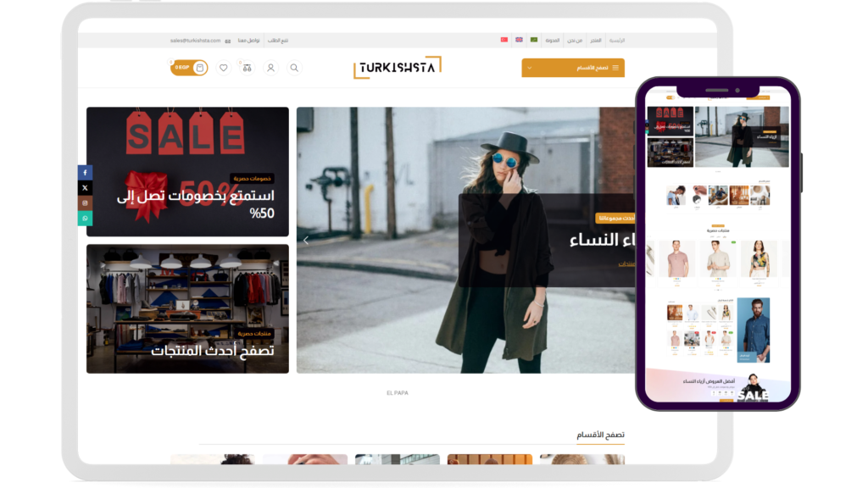Click the search magnifier icon
The height and width of the screenshot is (488, 868).
(x=293, y=68)
